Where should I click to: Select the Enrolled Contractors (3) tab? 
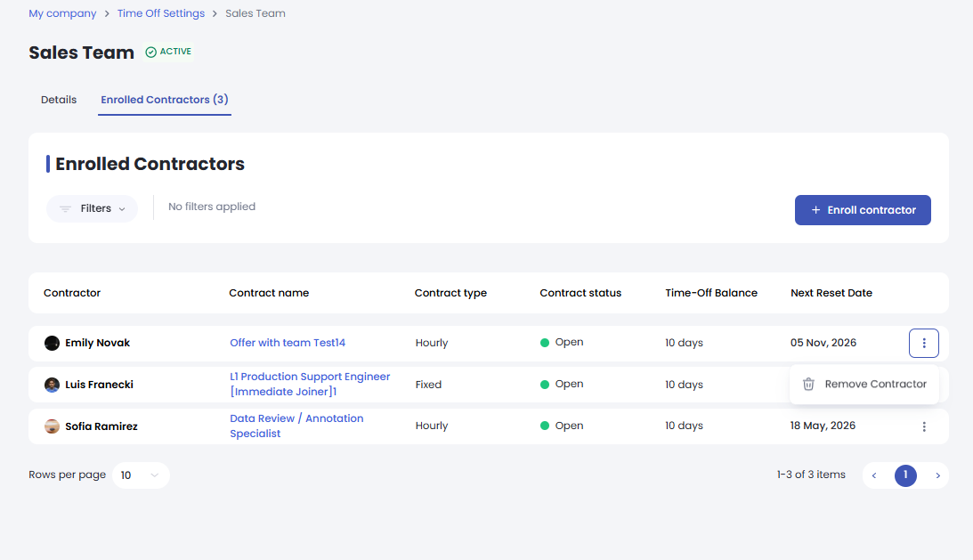(x=165, y=100)
